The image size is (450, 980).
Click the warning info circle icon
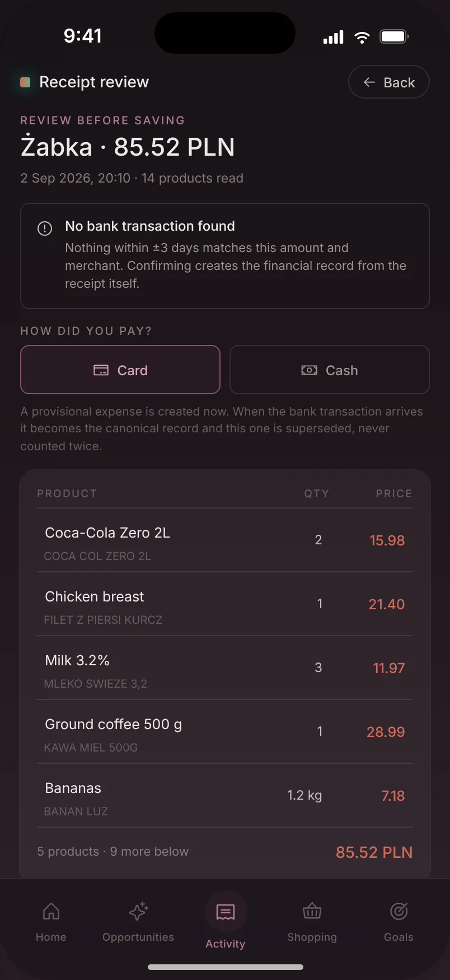[x=45, y=228]
